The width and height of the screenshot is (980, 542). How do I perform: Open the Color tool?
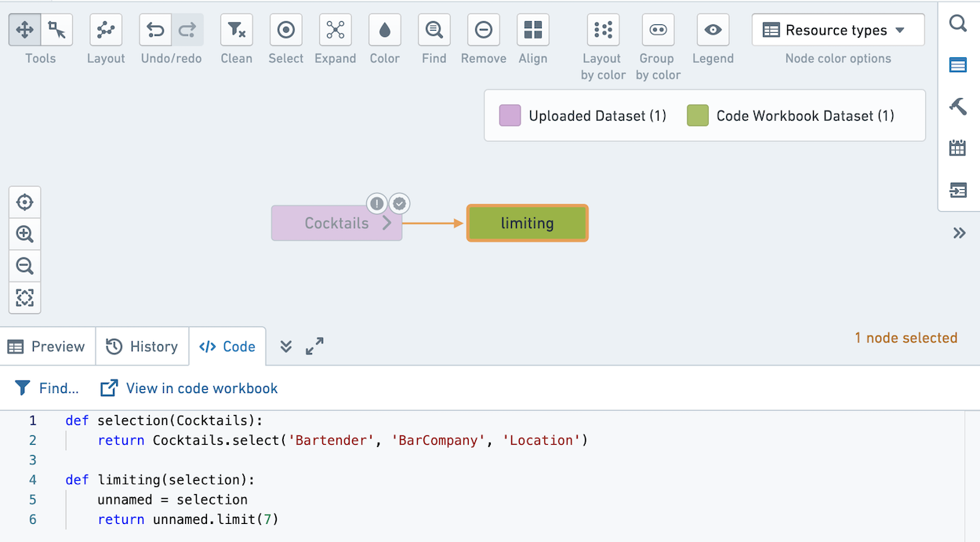pos(385,31)
